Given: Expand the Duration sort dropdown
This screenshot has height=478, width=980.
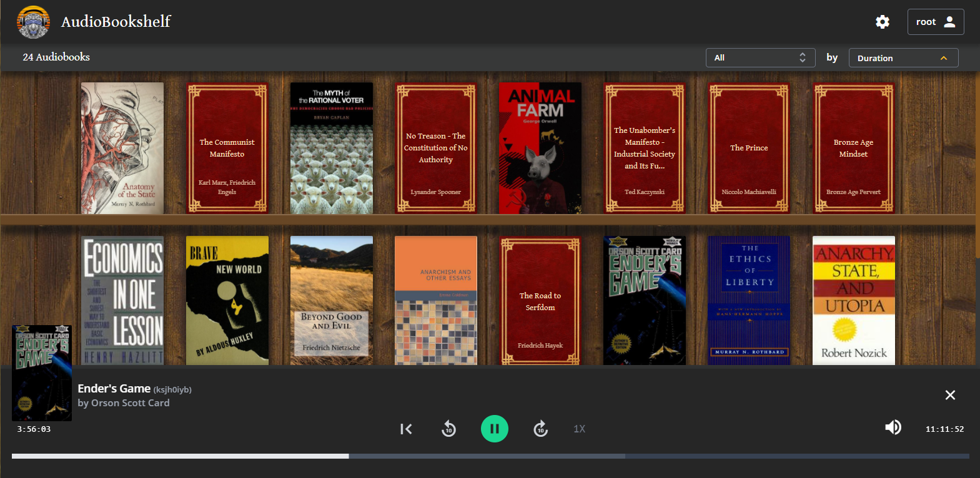Looking at the screenshot, I should point(903,58).
